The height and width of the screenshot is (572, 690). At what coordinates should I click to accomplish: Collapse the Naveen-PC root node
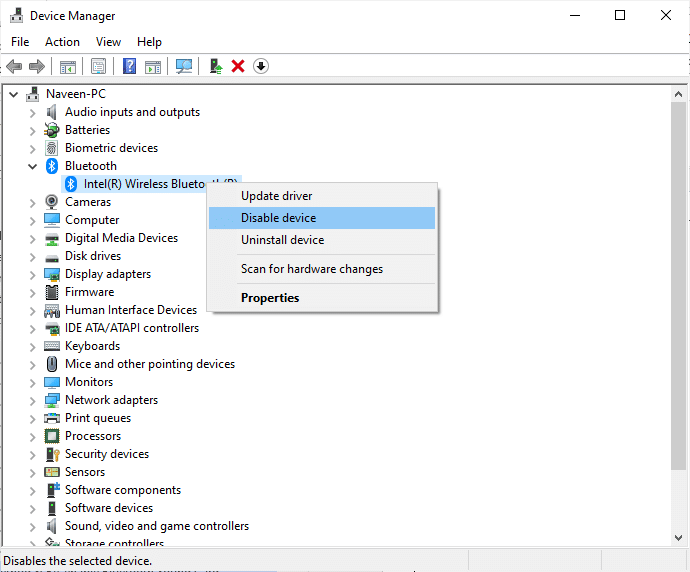coord(13,94)
